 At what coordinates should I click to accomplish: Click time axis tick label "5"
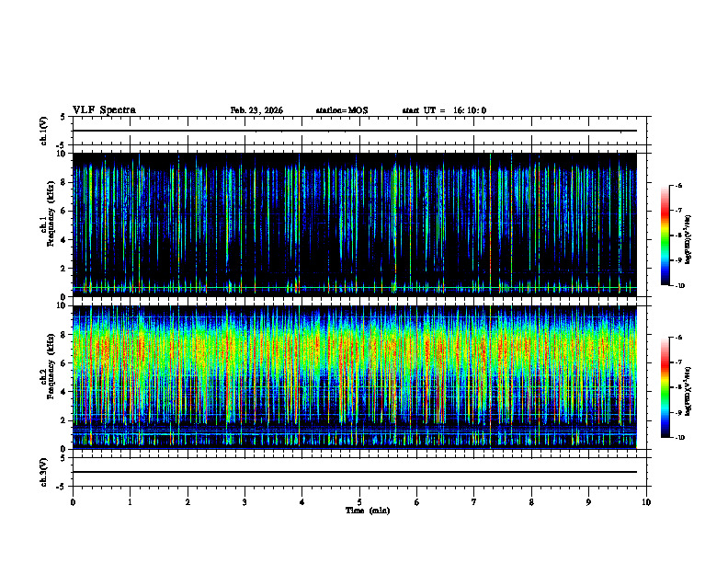click(359, 502)
